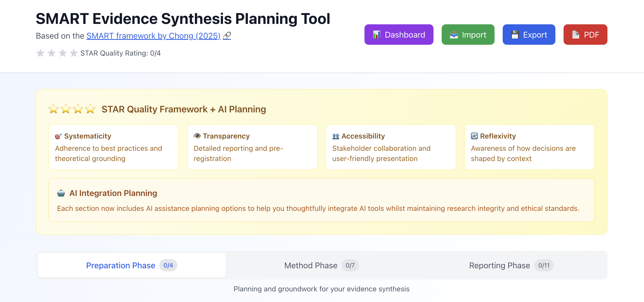Screen dimensions: 644x302
Task: Click the Import inbox tray icon
Action: click(x=454, y=35)
